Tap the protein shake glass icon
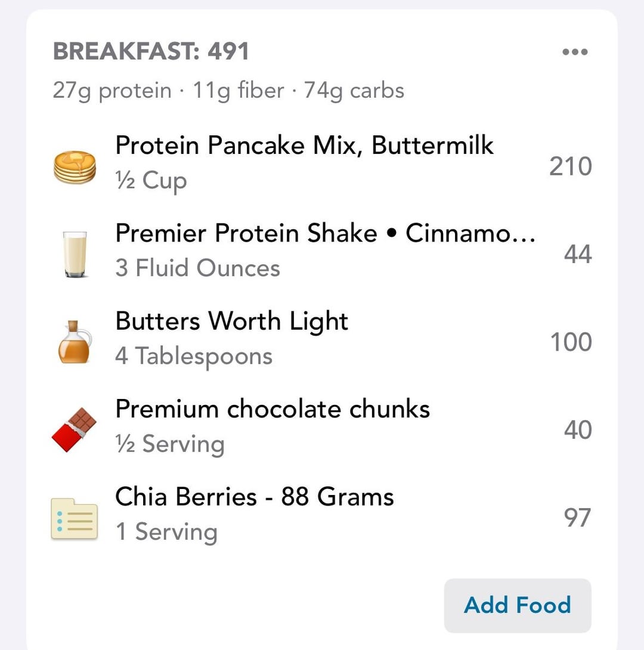Viewport: 644px width, 650px height. click(75, 255)
